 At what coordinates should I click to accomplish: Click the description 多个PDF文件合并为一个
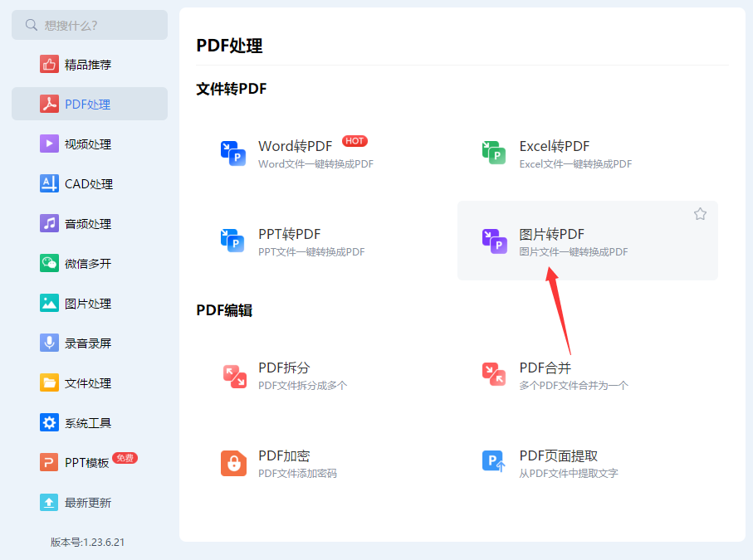click(574, 385)
